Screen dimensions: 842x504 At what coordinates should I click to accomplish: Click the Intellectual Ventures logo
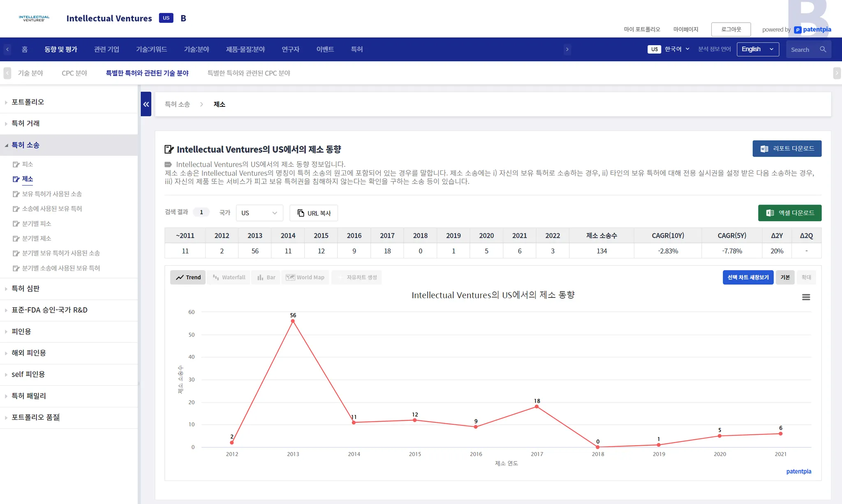pyautogui.click(x=34, y=18)
